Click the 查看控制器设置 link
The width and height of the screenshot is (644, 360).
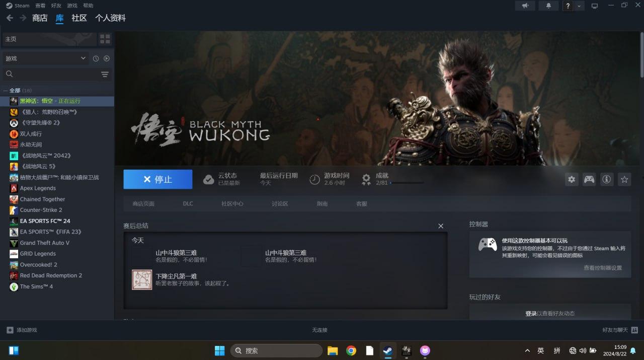[604, 268]
